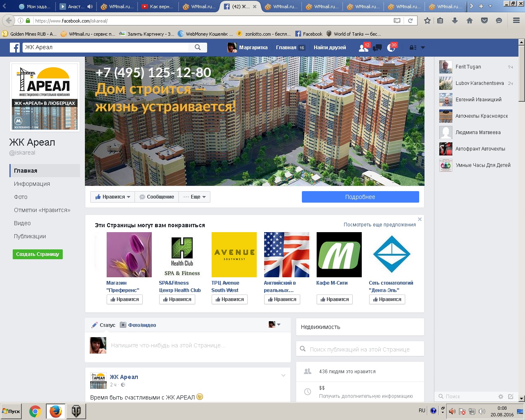Close the suggested pages panel
525x420 pixels.
pyautogui.click(x=420, y=219)
